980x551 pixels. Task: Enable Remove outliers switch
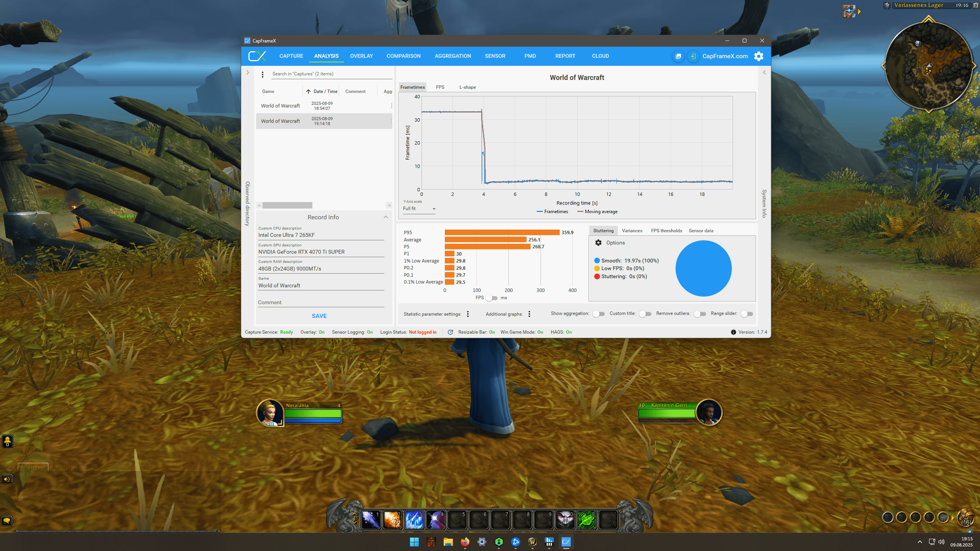pyautogui.click(x=700, y=314)
